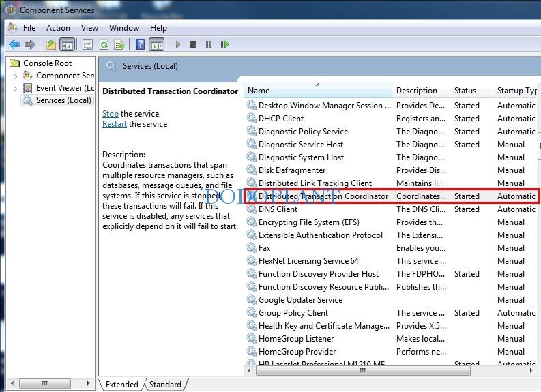Toggle Show/Hide Action Pane toolbar icon

(157, 44)
